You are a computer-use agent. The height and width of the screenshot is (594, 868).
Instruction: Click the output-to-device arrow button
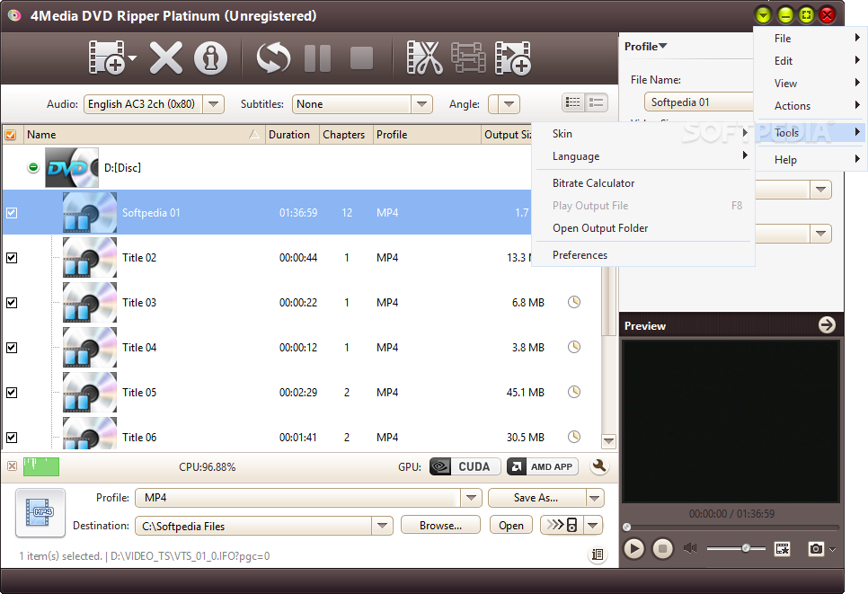tap(562, 525)
